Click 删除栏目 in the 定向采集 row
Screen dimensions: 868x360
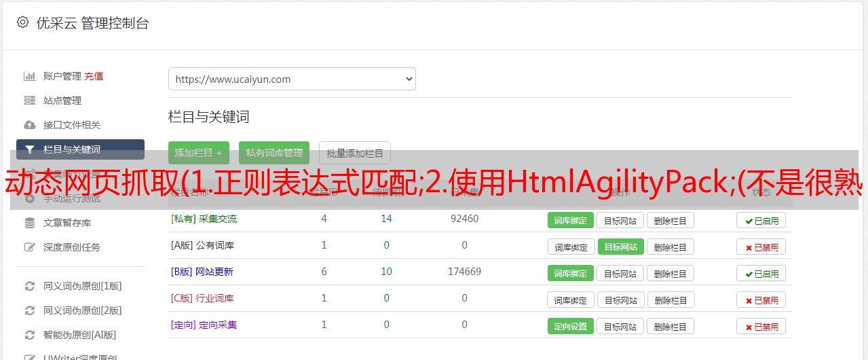671,326
